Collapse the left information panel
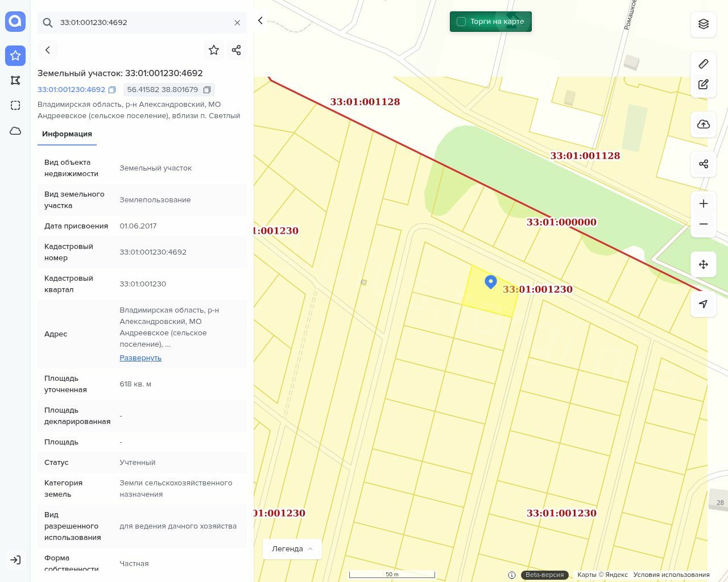 pos(260,21)
